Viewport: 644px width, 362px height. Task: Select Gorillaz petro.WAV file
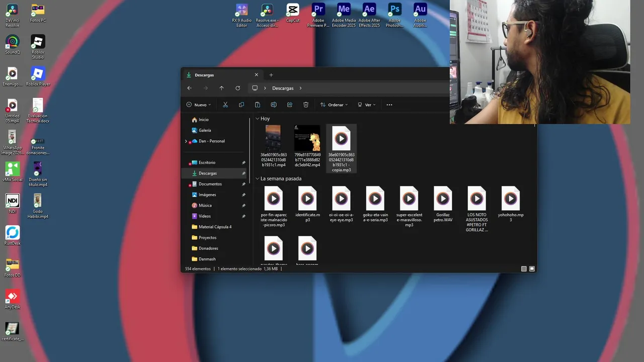coord(443,204)
